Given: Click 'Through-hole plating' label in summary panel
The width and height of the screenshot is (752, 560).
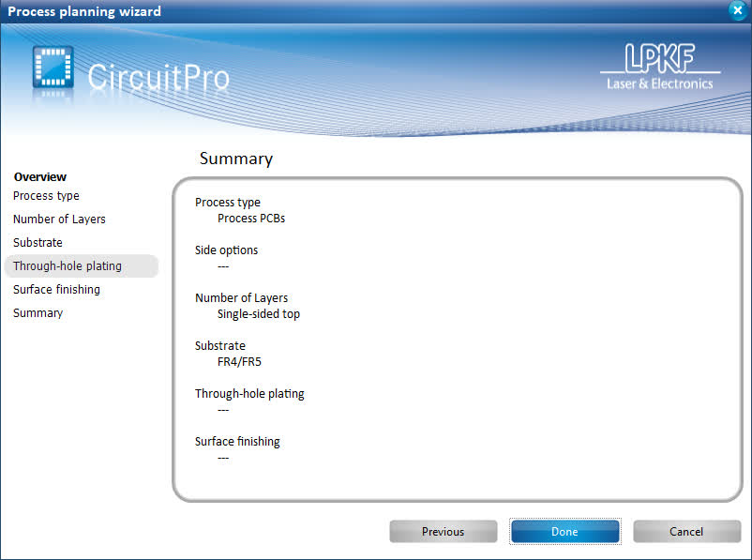Looking at the screenshot, I should (249, 394).
